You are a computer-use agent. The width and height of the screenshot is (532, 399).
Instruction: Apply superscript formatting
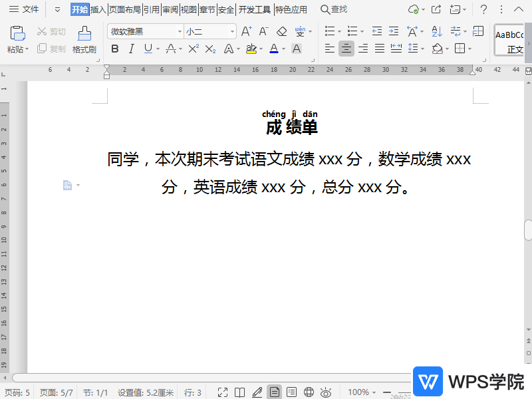coord(194,49)
